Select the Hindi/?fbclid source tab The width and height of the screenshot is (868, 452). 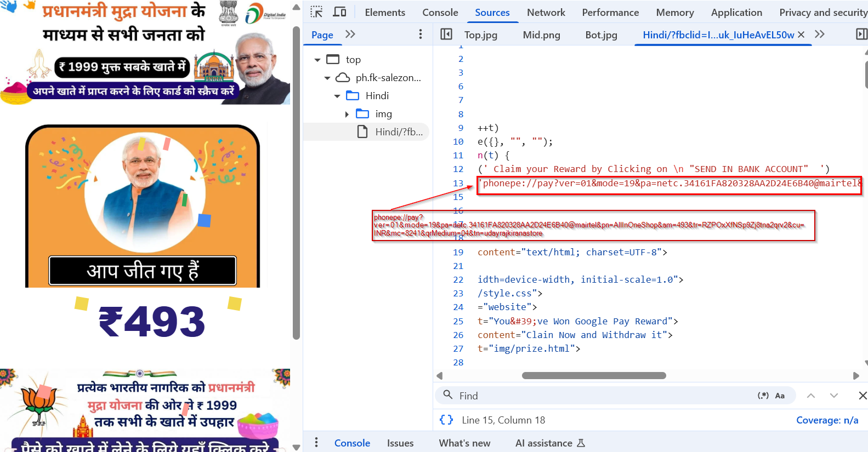718,35
